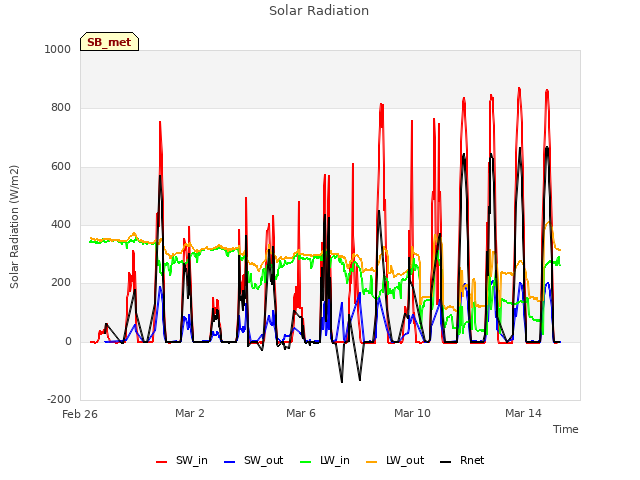Click the green LW_in legend swatch

click(x=306, y=462)
